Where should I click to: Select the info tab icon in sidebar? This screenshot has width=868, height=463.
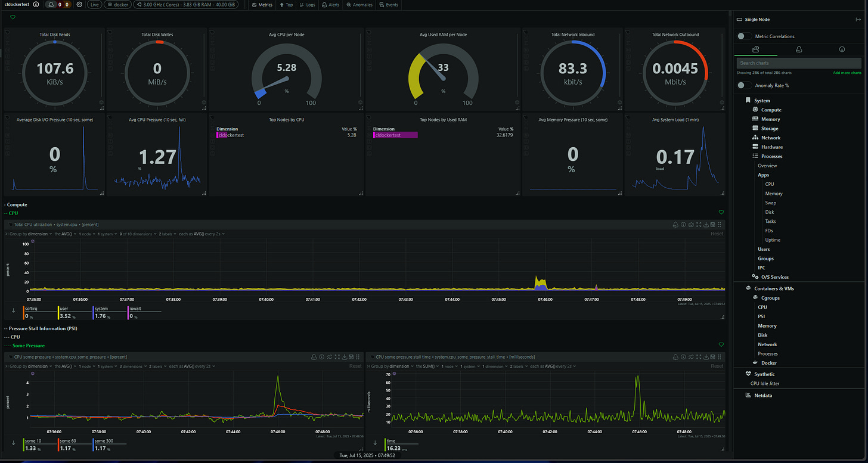click(842, 49)
